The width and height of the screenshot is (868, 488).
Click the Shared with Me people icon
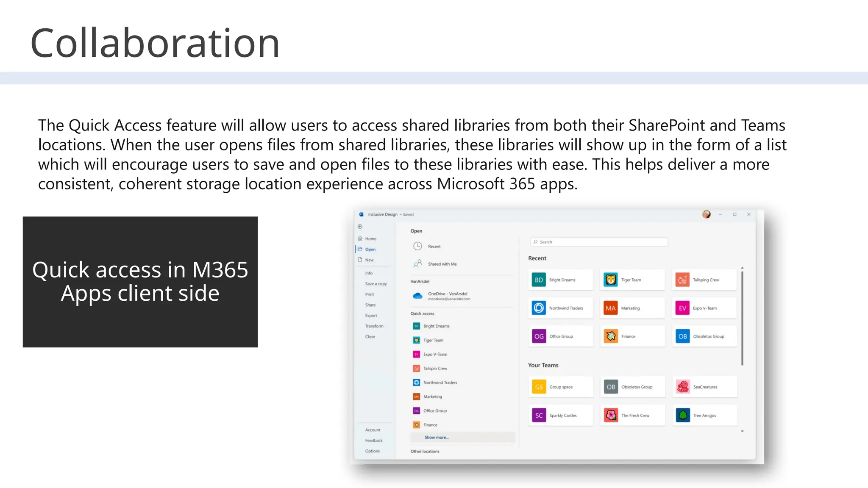tap(417, 264)
